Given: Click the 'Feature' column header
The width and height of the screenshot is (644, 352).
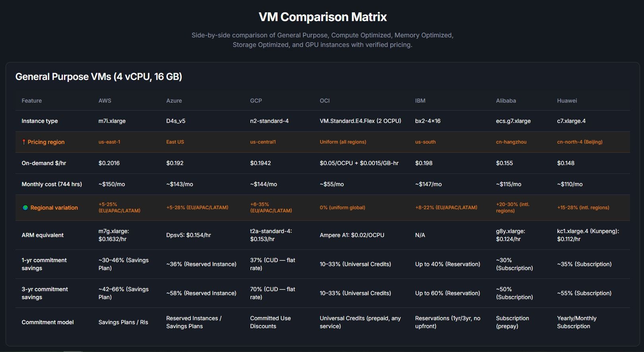Looking at the screenshot, I should [31, 101].
